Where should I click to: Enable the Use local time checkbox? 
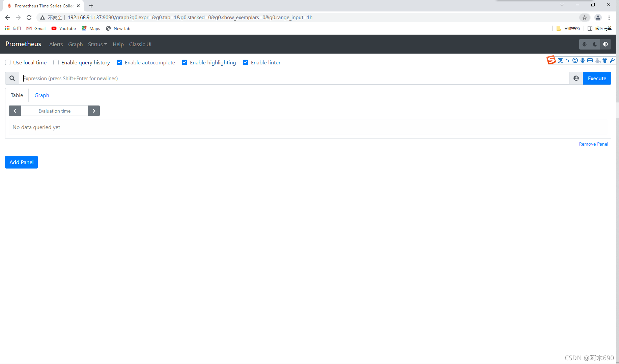pos(8,62)
